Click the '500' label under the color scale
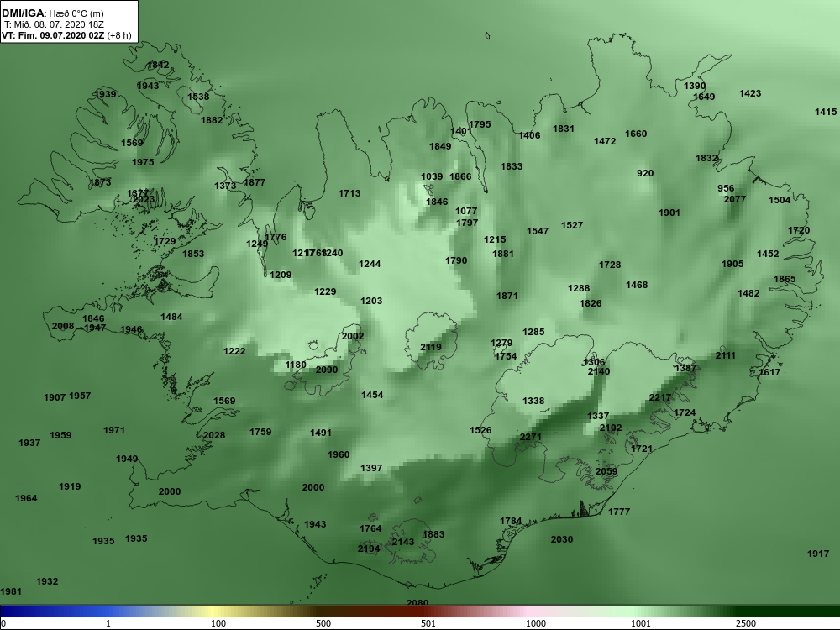840x630 pixels. coord(323,623)
